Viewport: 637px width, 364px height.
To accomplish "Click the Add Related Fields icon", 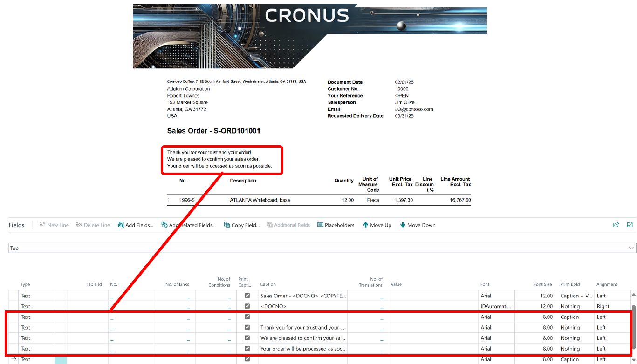I will (164, 225).
